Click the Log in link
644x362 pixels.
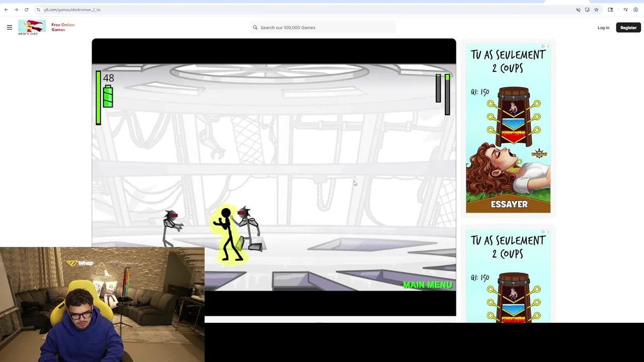pyautogui.click(x=603, y=28)
